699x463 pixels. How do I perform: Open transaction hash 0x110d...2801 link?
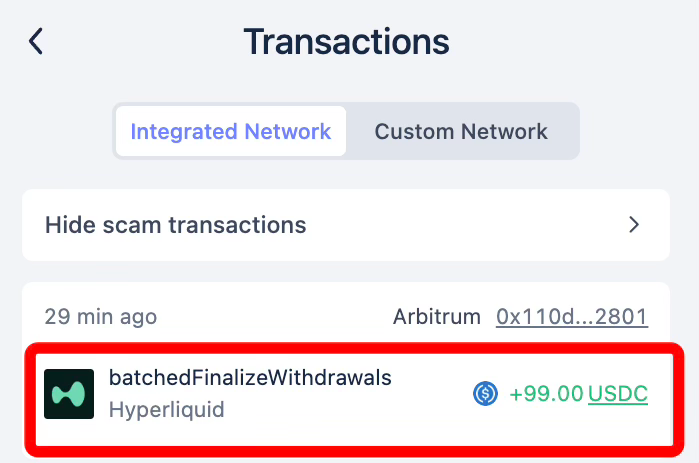(572, 317)
